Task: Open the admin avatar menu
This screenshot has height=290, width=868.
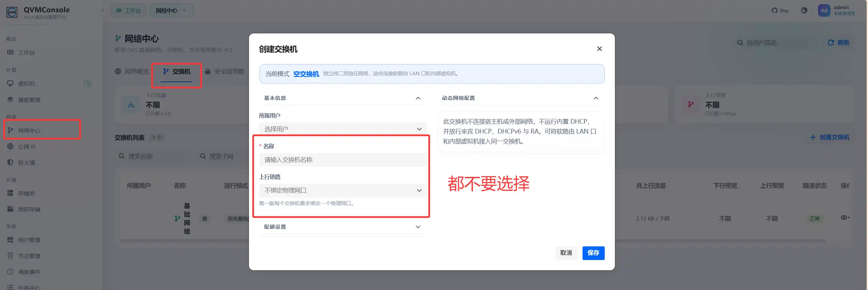Action: tap(824, 10)
